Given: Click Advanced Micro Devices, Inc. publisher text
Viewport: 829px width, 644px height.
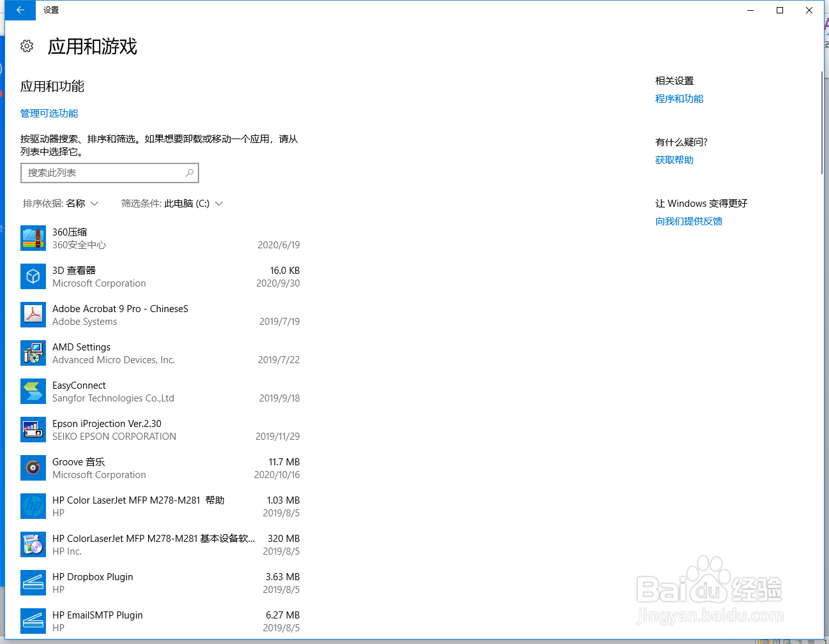Looking at the screenshot, I should tap(114, 360).
